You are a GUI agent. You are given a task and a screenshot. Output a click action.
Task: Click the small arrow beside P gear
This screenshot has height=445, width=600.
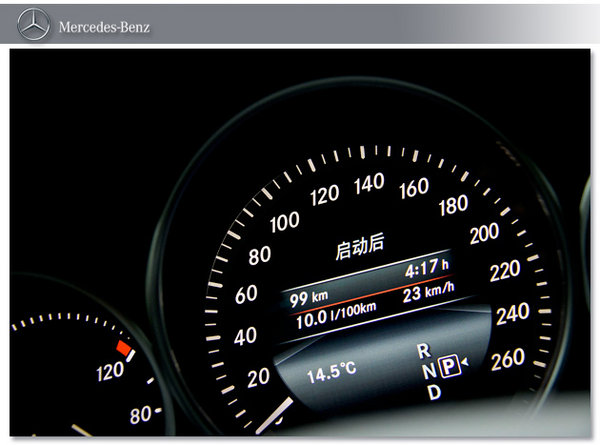click(465, 361)
